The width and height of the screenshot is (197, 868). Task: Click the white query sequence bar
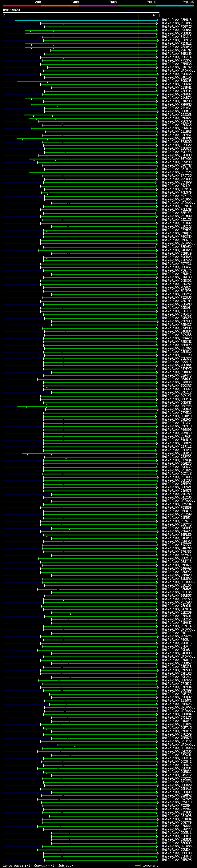[x=81, y=12]
